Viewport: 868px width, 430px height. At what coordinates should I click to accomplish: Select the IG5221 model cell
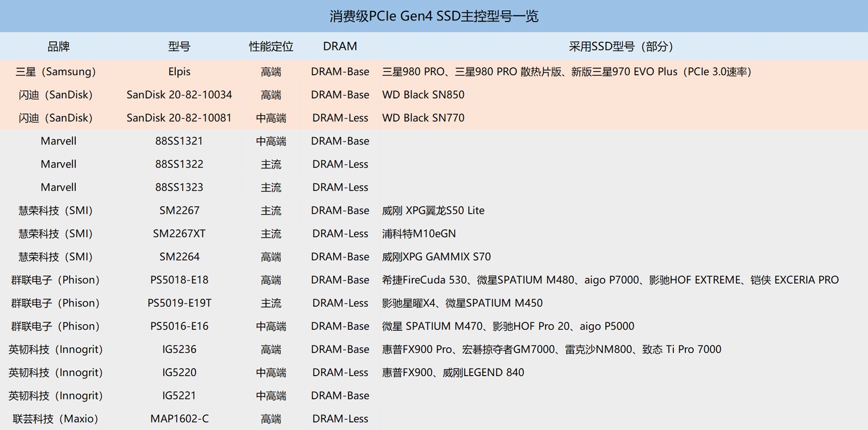(179, 395)
